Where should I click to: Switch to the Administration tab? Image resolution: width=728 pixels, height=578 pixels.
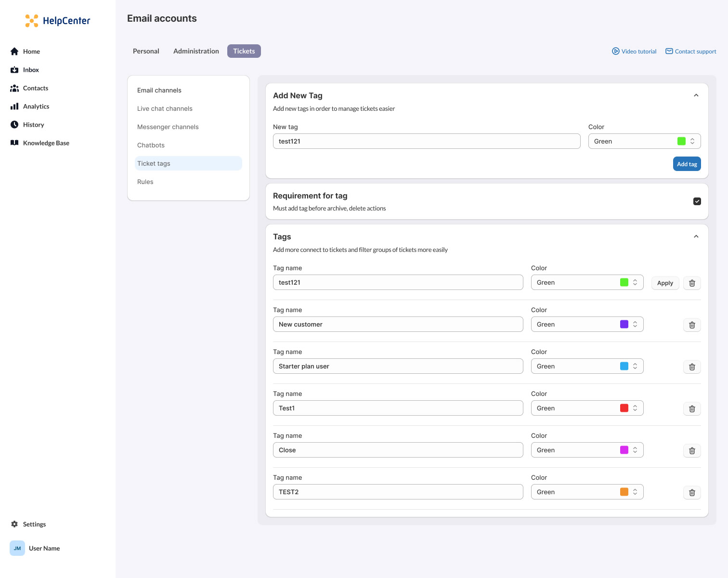click(196, 51)
